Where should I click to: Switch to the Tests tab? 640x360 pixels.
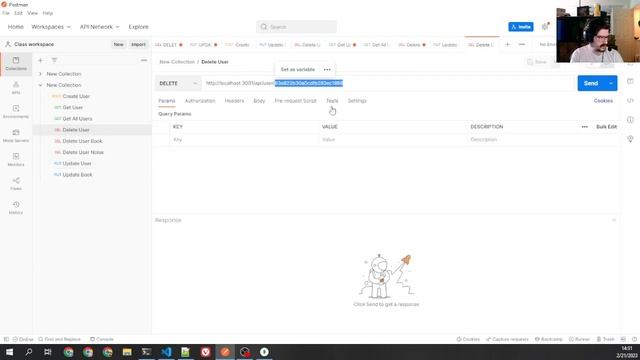point(332,101)
